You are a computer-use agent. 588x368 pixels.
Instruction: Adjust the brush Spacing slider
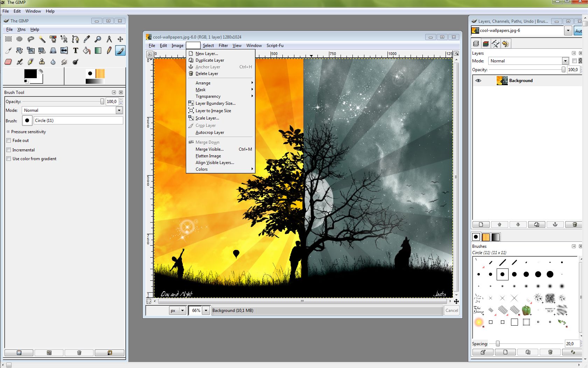[x=498, y=344]
